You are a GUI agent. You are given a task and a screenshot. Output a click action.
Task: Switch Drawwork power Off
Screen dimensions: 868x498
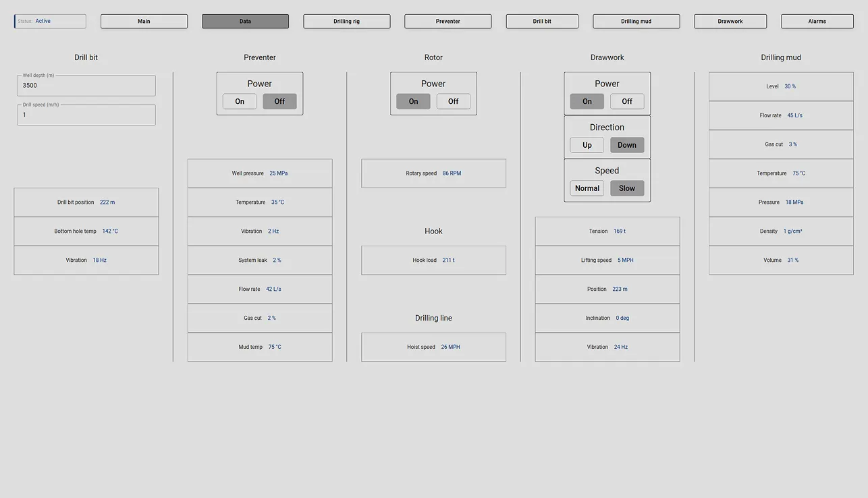click(x=626, y=101)
